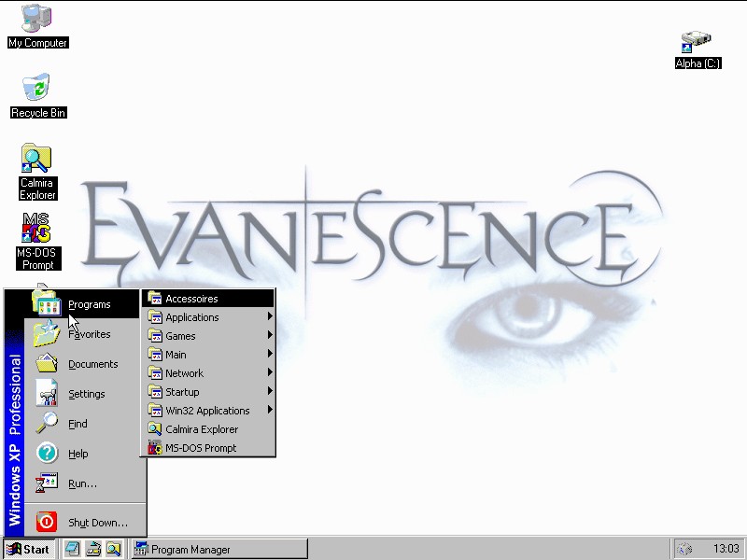This screenshot has width=747, height=560.
Task: Click the middle quick launch icon in taskbar
Action: coord(93,549)
